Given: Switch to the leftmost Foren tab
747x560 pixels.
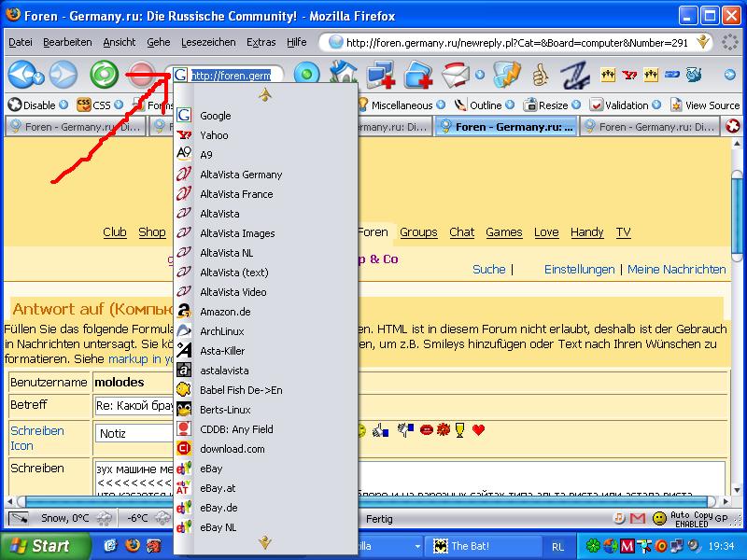Looking at the screenshot, I should coord(76,127).
